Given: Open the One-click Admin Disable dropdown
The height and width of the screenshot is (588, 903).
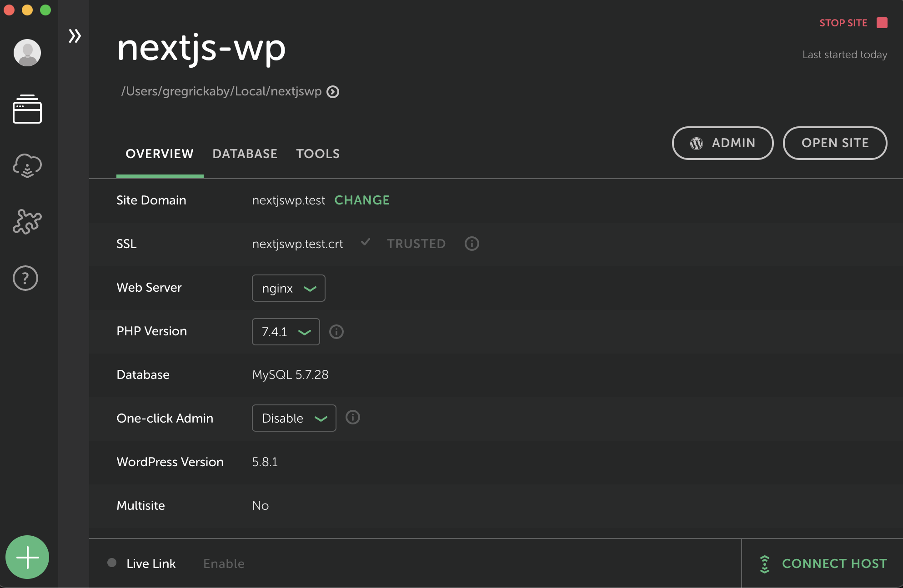Looking at the screenshot, I should click(x=294, y=418).
